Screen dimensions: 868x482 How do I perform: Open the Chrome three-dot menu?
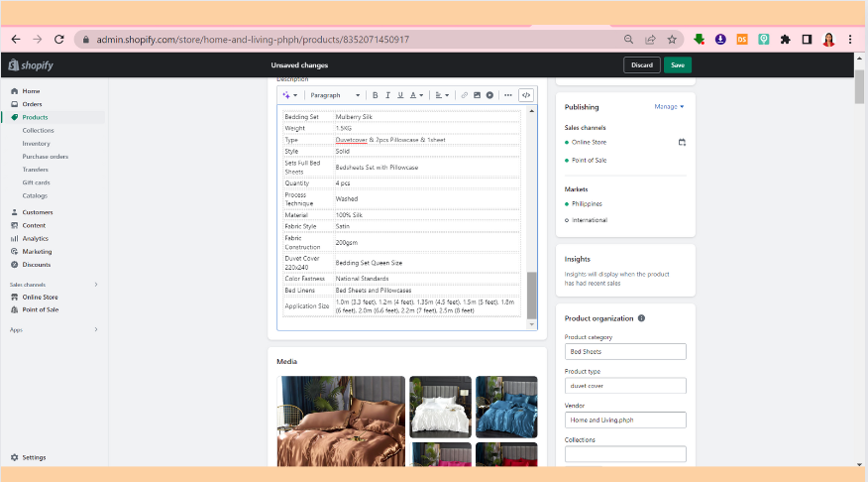click(x=850, y=40)
